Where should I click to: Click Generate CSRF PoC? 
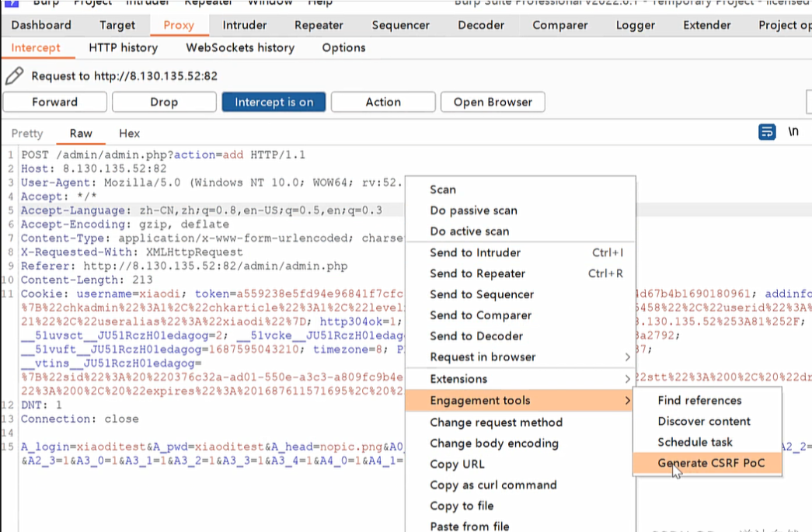point(707,463)
